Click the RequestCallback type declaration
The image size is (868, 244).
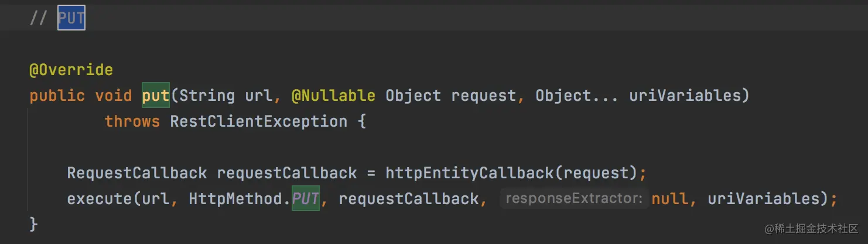136,173
